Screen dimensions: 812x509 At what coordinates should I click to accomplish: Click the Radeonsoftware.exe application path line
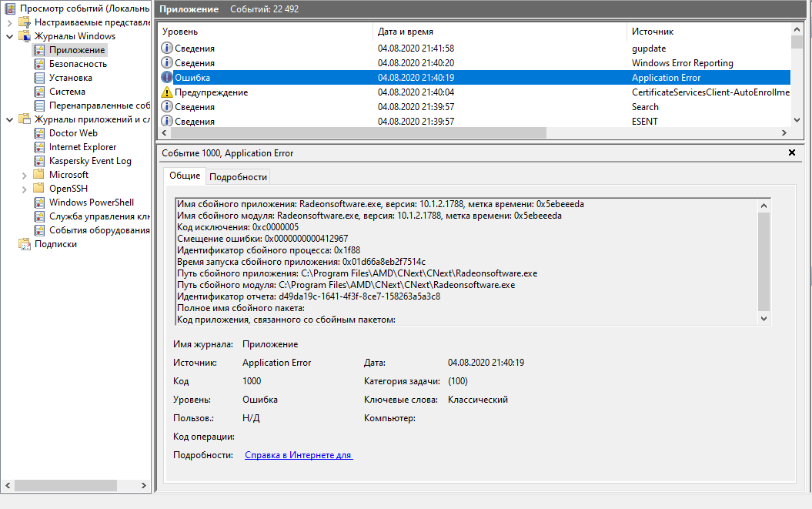coord(357,273)
